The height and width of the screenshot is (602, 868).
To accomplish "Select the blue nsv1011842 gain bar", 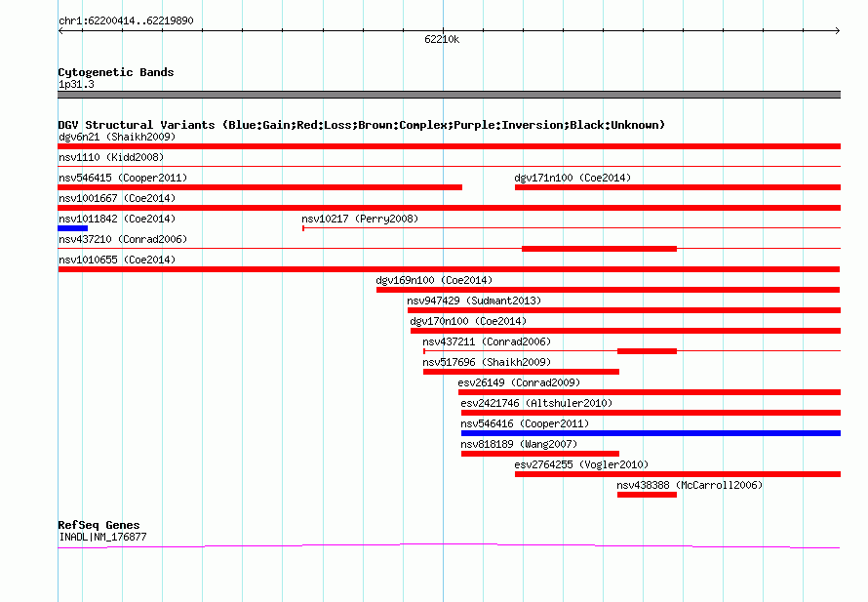I will (x=72, y=228).
